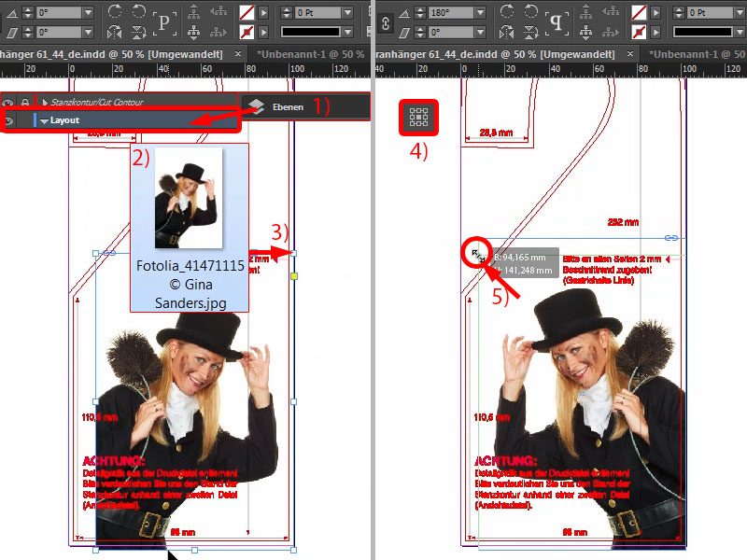Screen dimensions: 747x560
Task: Click the Ebenen layers stack icon
Action: (256, 106)
